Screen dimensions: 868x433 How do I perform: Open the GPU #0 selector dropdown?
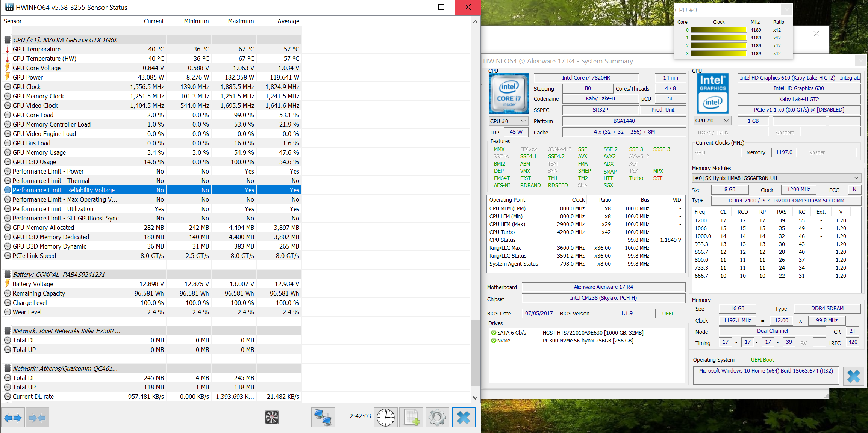point(712,121)
